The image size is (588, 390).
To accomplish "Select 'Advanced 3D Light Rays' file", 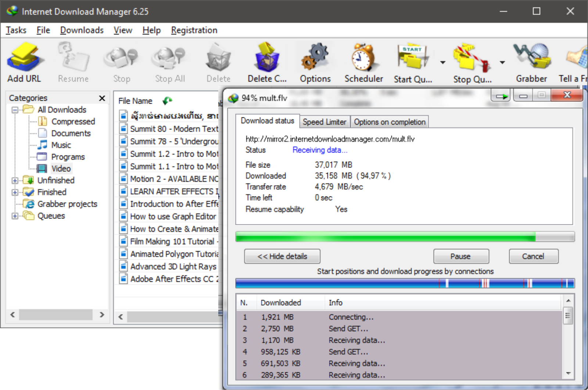I will 169,266.
